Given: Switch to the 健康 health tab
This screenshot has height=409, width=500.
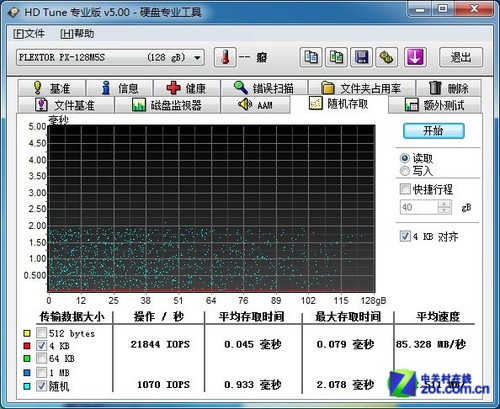Looking at the screenshot, I should click(x=187, y=88).
